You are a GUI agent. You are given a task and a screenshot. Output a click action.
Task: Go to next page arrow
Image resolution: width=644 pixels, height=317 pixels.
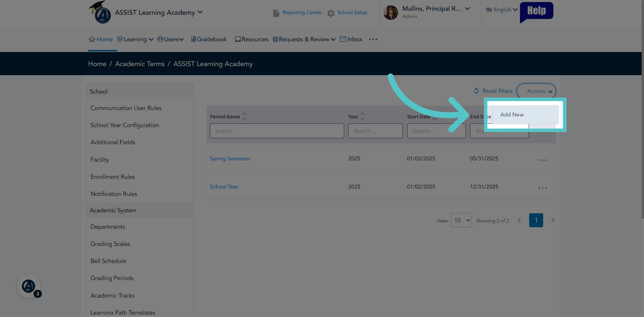(x=553, y=220)
